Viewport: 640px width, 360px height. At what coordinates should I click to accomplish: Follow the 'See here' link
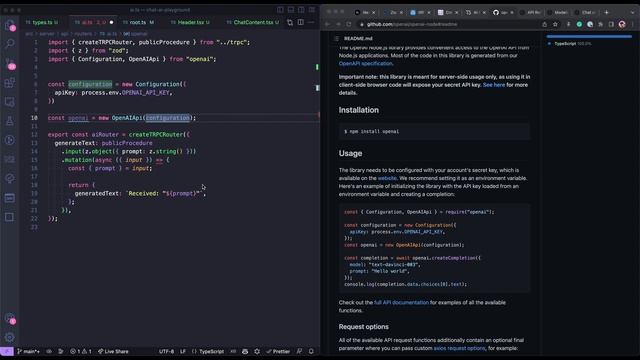pos(494,85)
